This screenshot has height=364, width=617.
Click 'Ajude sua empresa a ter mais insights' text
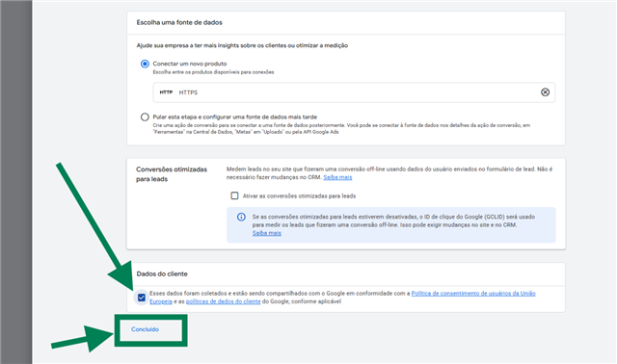coord(242,45)
